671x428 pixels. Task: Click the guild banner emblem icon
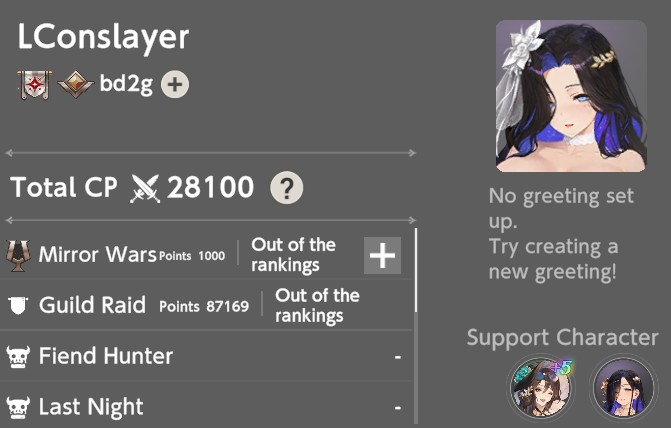point(35,84)
